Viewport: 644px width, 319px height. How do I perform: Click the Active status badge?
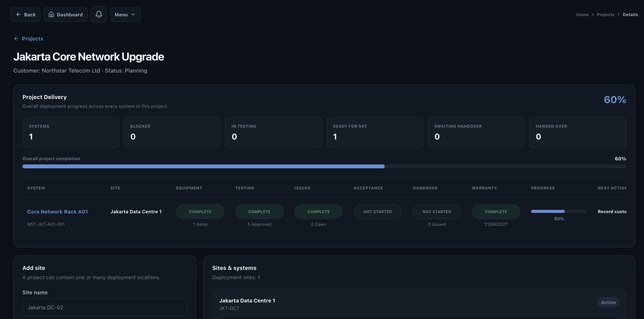608,302
